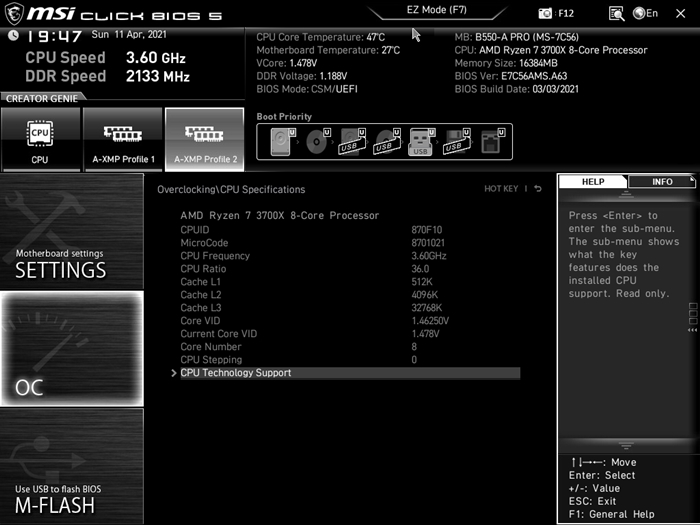Image resolution: width=700 pixels, height=525 pixels.
Task: Click the Memory Size 16384MB text
Action: pos(506,63)
